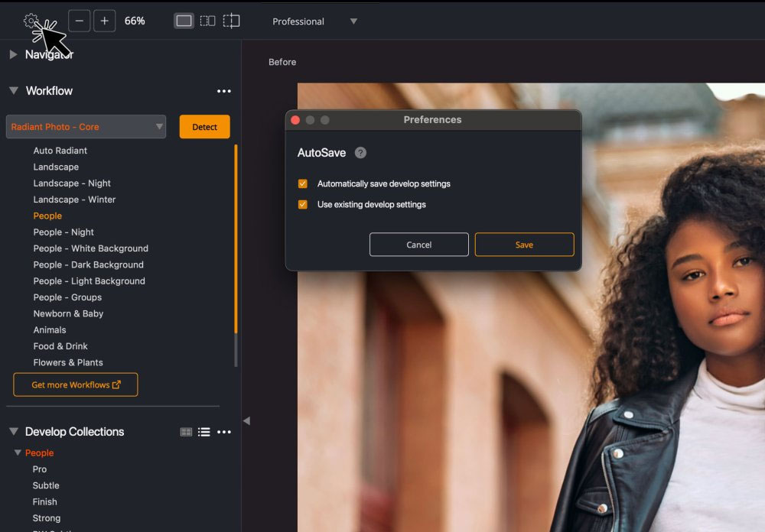
Task: Click the AutoSave help question mark
Action: click(360, 153)
